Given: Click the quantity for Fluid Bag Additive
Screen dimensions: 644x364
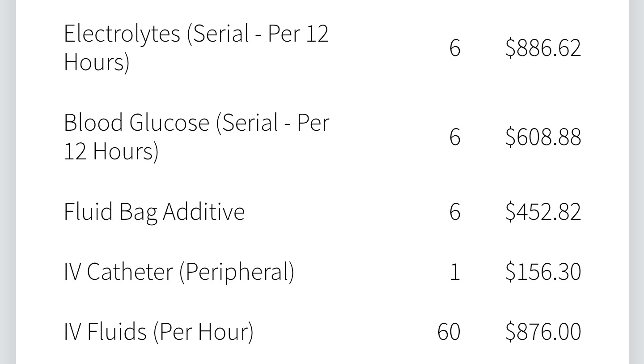Looking at the screenshot, I should [454, 211].
